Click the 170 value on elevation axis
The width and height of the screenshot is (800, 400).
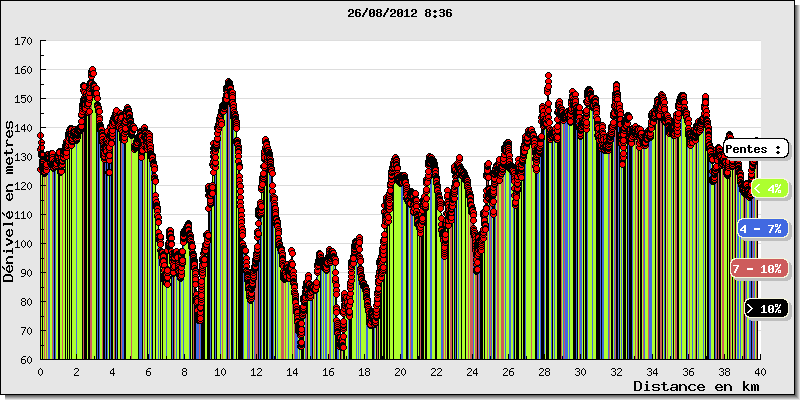[x=24, y=41]
